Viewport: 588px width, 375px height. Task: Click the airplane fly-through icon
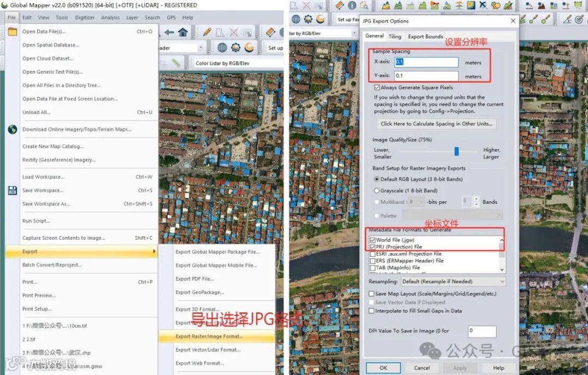(483, 5)
